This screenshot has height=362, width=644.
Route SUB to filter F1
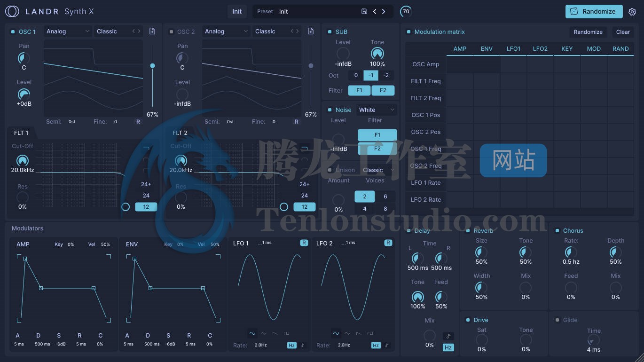pos(359,90)
